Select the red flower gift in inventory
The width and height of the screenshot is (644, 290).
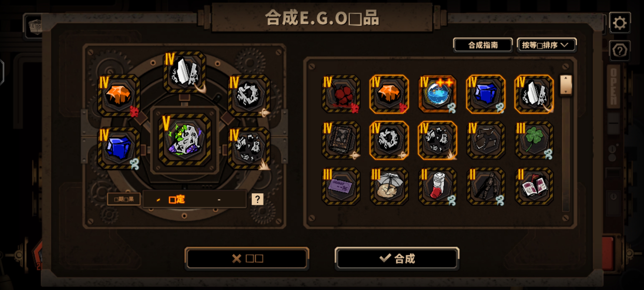(341, 94)
